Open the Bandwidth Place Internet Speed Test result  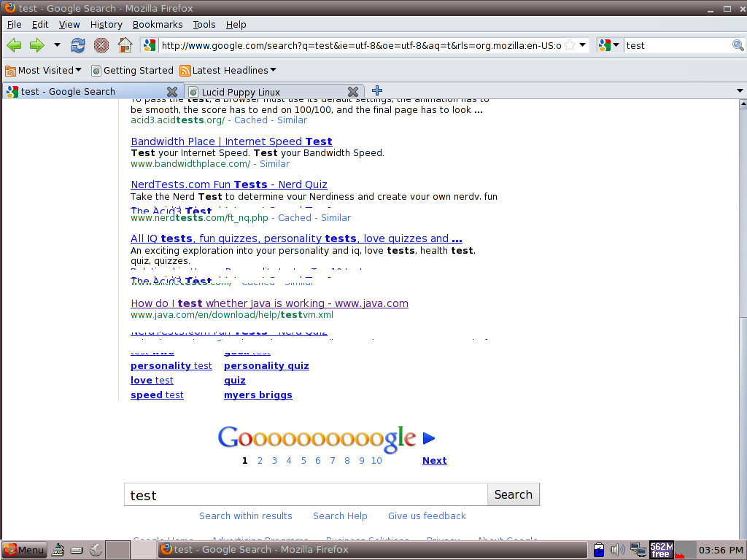(x=231, y=141)
